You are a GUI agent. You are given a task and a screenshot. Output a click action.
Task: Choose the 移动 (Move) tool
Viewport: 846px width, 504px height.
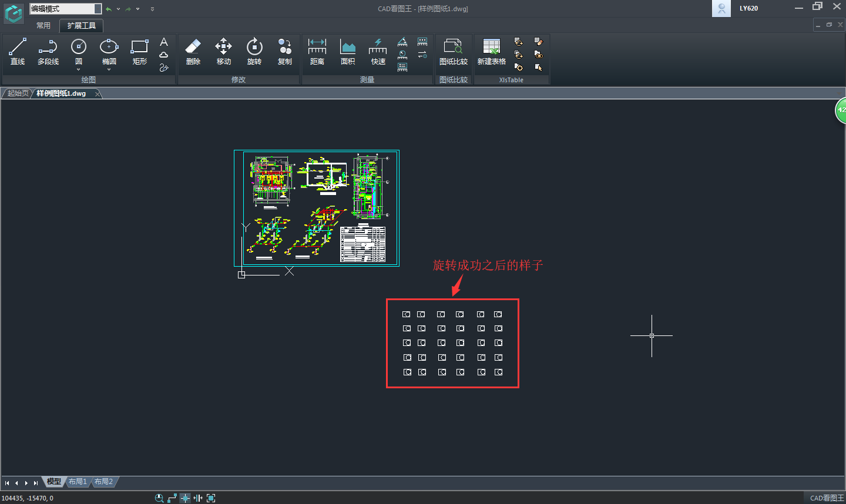coord(223,51)
